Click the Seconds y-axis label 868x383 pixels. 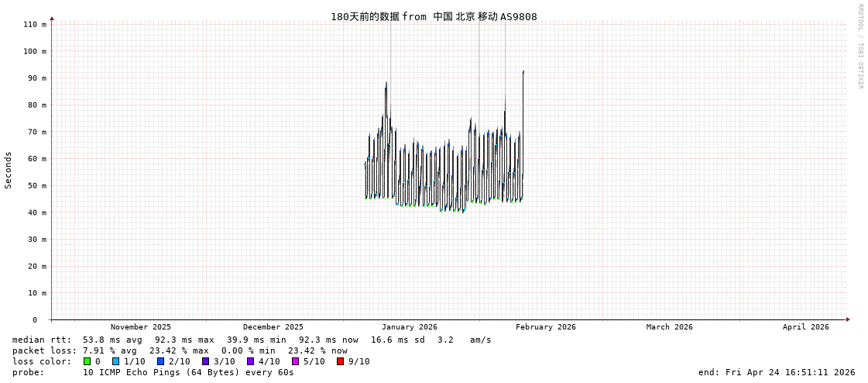click(9, 170)
